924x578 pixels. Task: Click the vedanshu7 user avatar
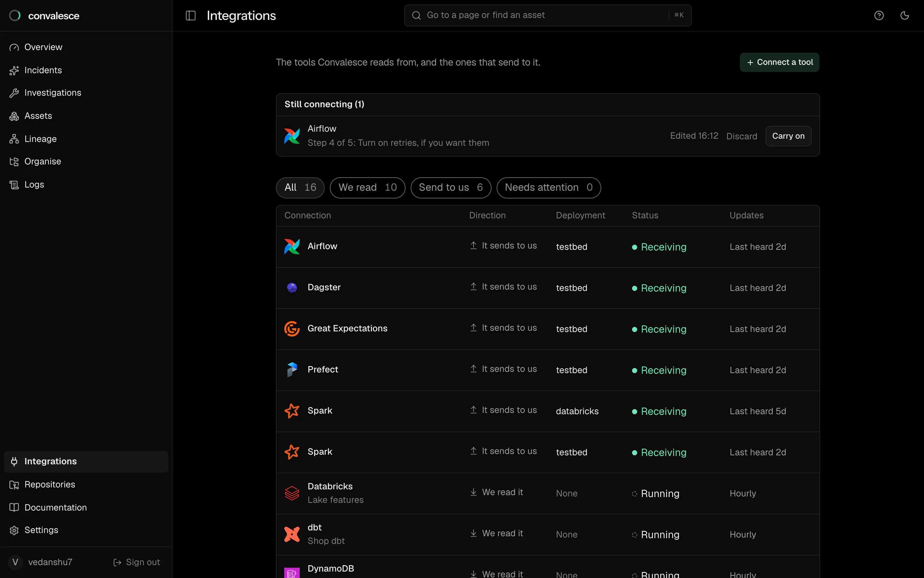(15, 562)
